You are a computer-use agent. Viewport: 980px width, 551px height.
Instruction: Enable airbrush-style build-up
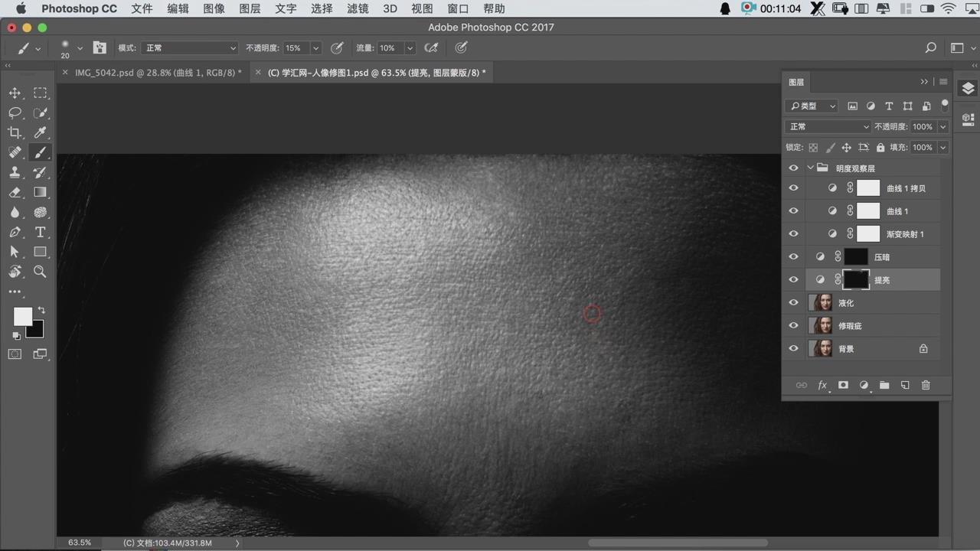431,47
